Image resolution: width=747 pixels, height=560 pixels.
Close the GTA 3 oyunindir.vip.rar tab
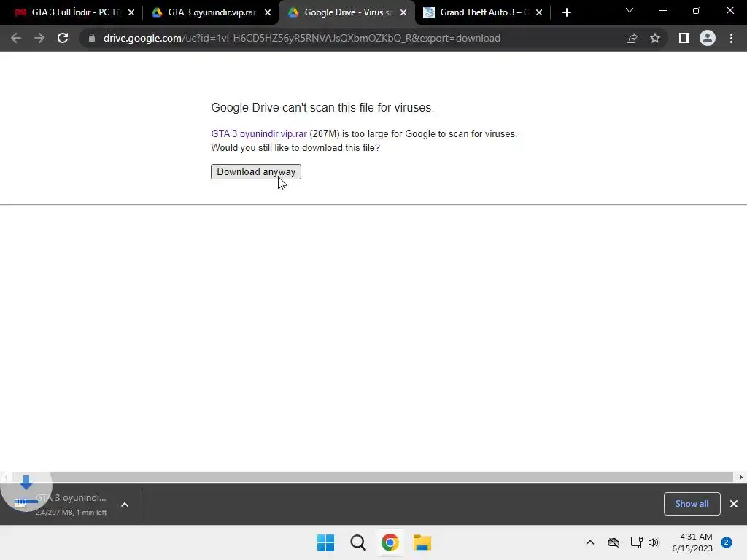(x=267, y=12)
